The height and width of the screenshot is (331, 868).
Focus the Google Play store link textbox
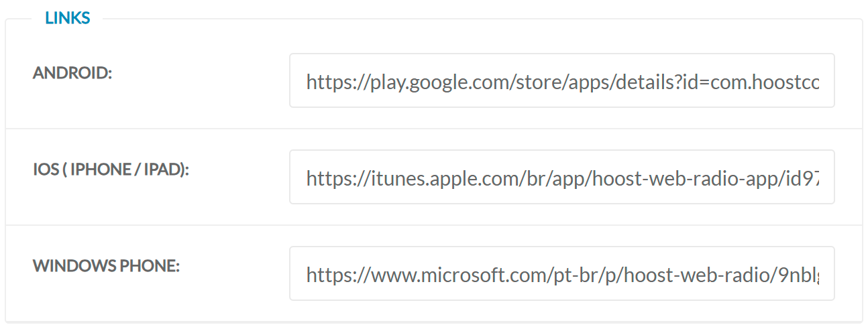pos(561,81)
